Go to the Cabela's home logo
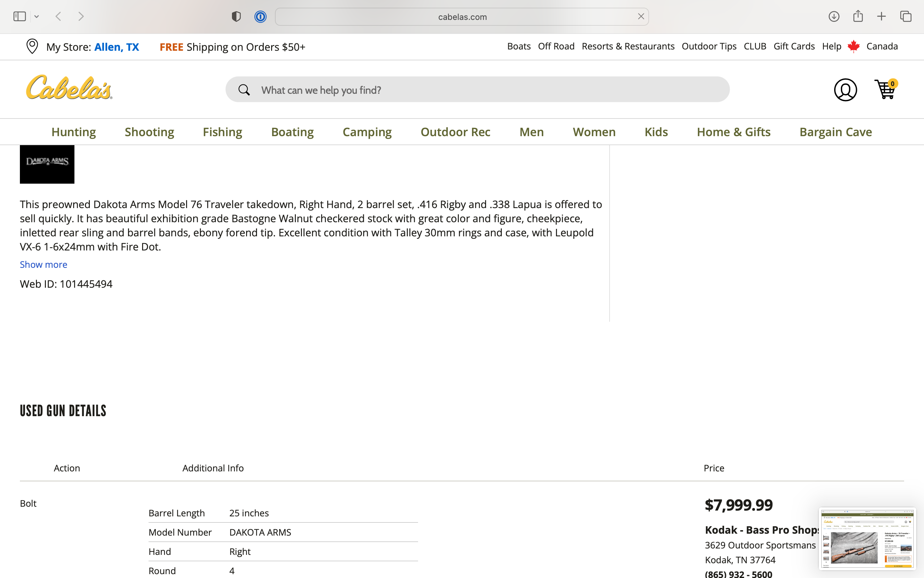The height and width of the screenshot is (578, 924). 69,88
